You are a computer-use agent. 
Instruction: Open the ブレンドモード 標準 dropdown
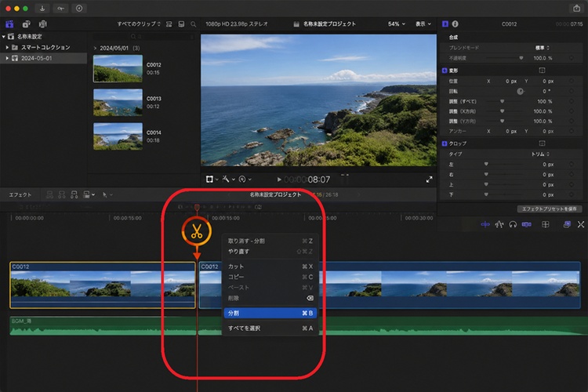pyautogui.click(x=543, y=48)
